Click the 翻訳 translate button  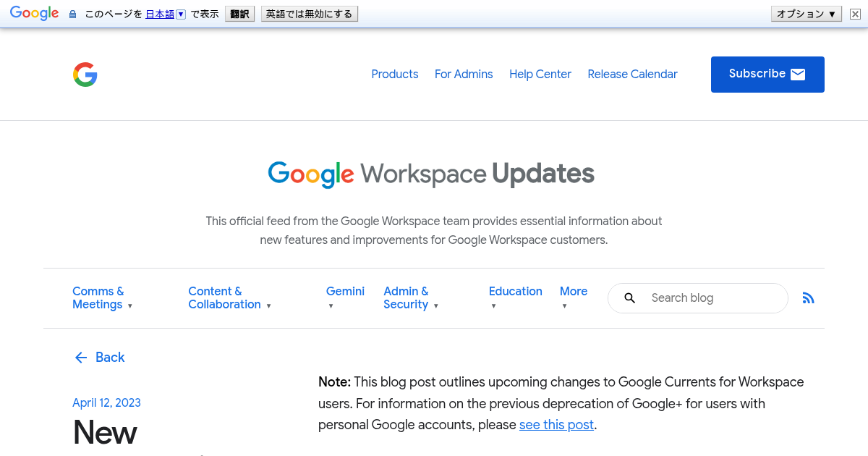click(x=240, y=14)
